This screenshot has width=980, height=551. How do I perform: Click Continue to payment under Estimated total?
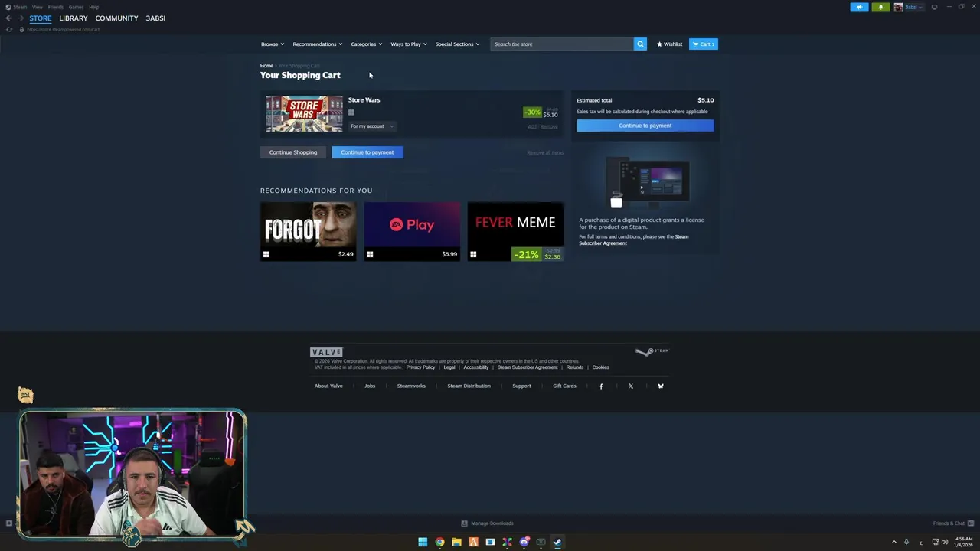click(x=645, y=126)
